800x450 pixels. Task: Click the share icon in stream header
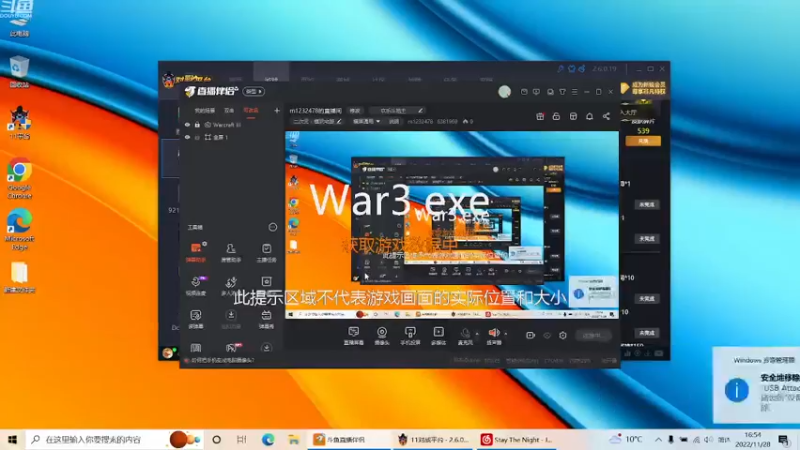pyautogui.click(x=606, y=117)
